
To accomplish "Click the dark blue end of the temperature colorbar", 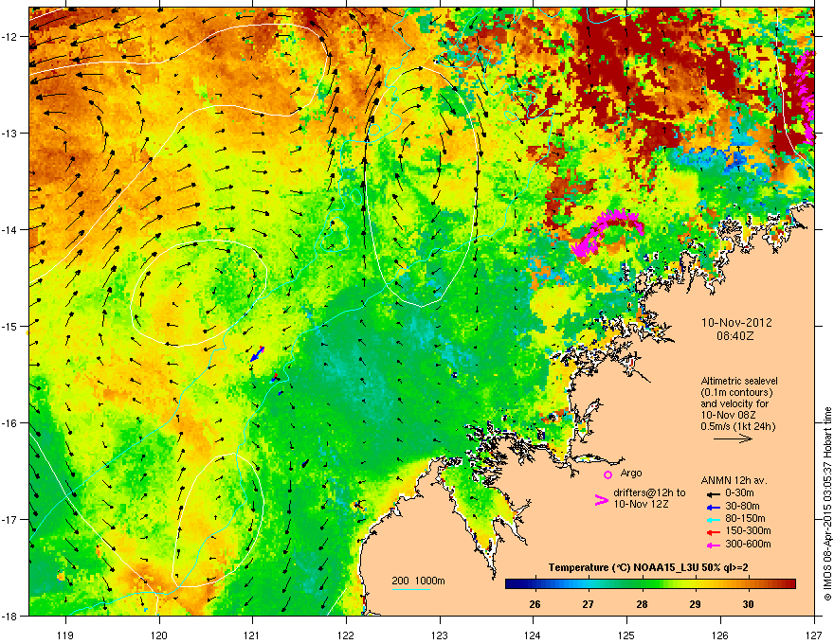I will pos(512,584).
